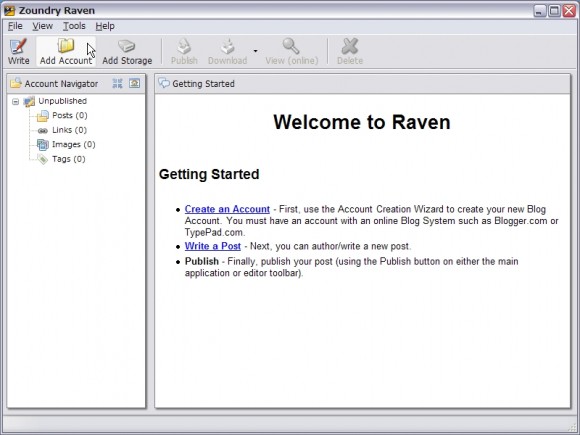
Task: Click the Account Navigator folder icon
Action: (16, 83)
